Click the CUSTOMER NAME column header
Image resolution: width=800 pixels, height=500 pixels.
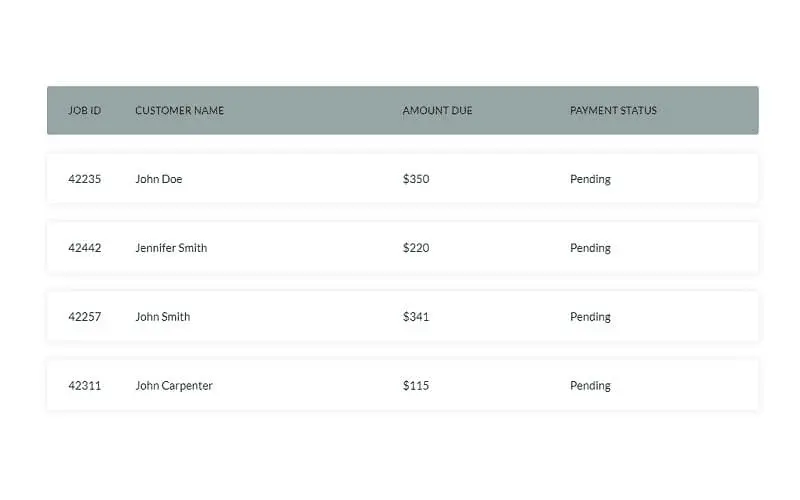click(180, 110)
